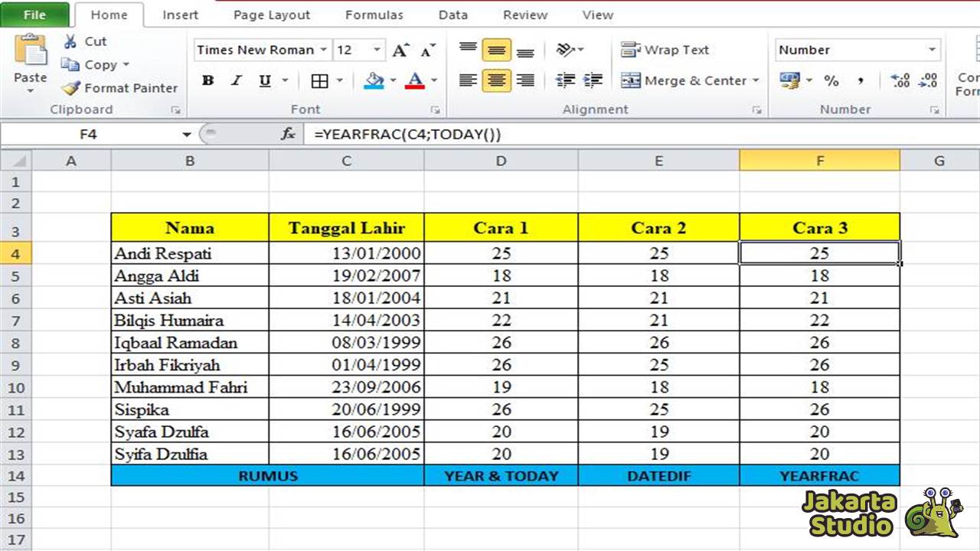The height and width of the screenshot is (551, 980).
Task: Click the red Font Color swatch
Action: click(416, 80)
